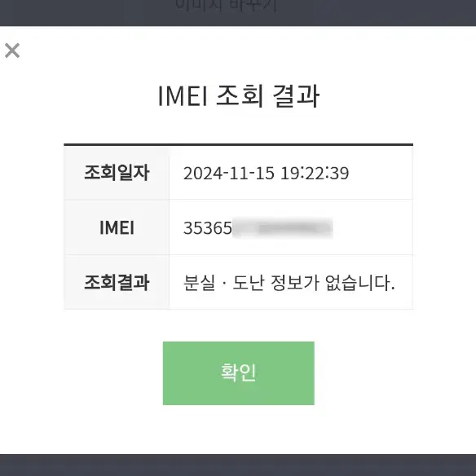Click the dialog title IMEI 조회 결과

click(238, 96)
